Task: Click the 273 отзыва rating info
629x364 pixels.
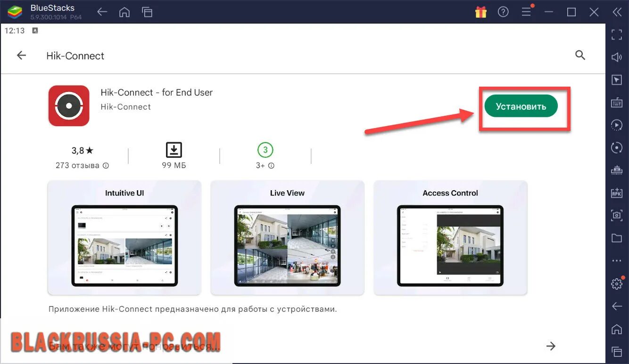Action: click(82, 166)
